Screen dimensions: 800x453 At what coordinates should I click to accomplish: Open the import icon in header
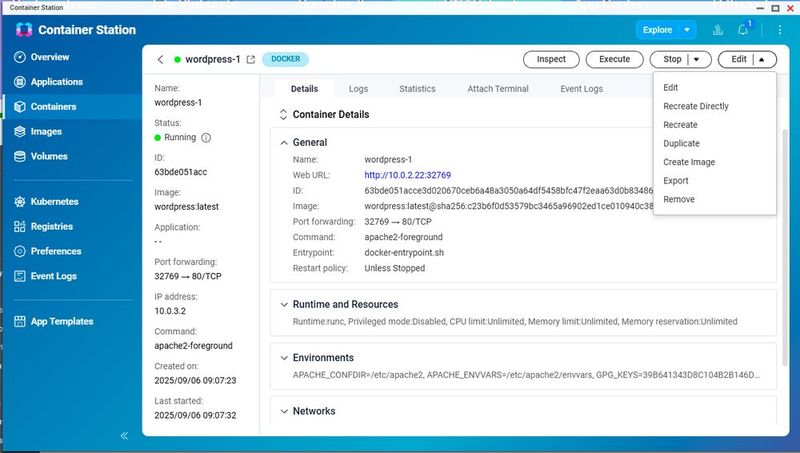pyautogui.click(x=718, y=30)
